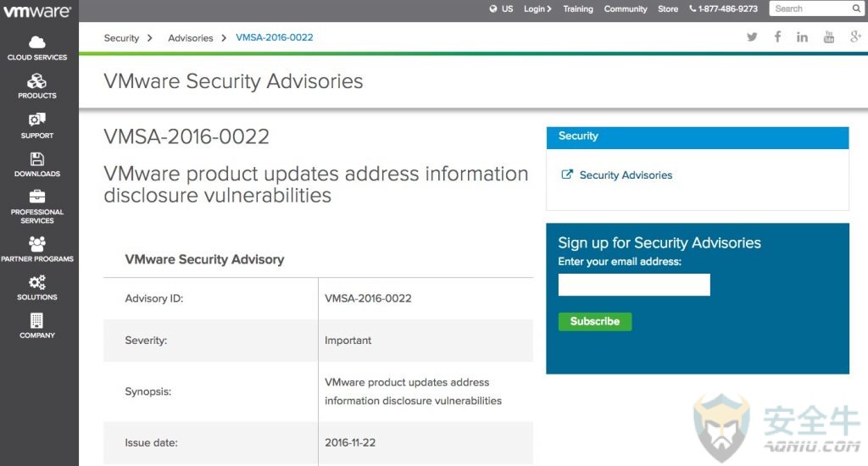Click the globe region icon

pos(492,8)
